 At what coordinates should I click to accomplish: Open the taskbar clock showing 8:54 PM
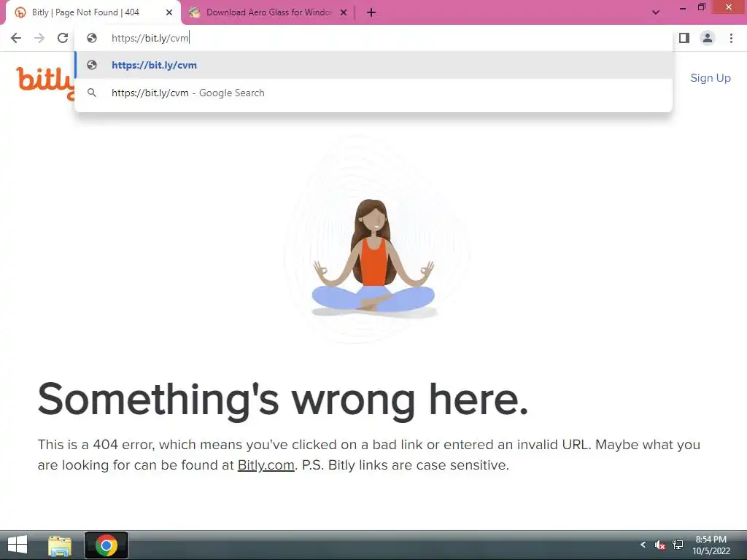(711, 545)
